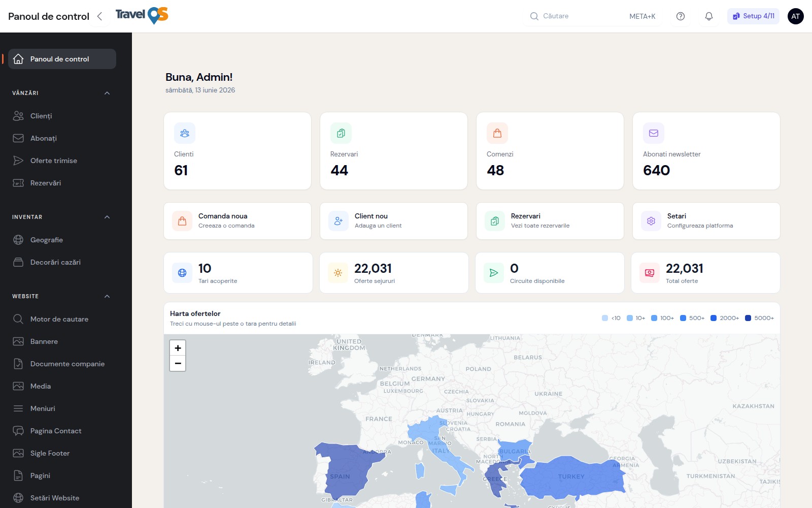812x508 pixels.
Task: Open the Pagini sidebar entry
Action: (62, 475)
